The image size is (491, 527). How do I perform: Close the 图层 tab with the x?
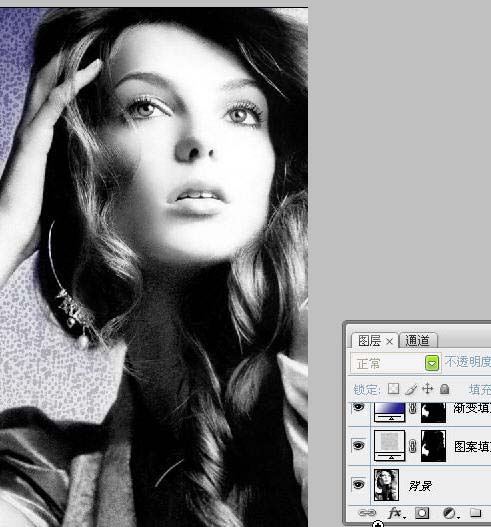coord(390,341)
